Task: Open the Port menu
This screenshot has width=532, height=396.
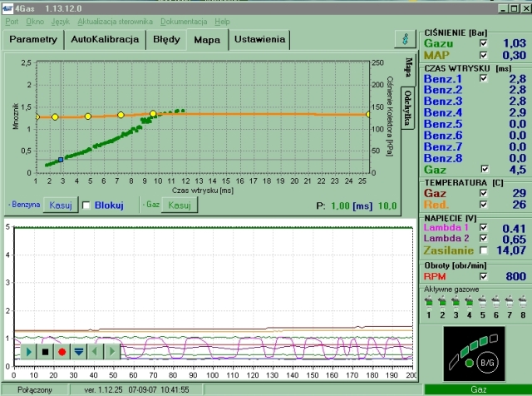Action: click(x=12, y=22)
